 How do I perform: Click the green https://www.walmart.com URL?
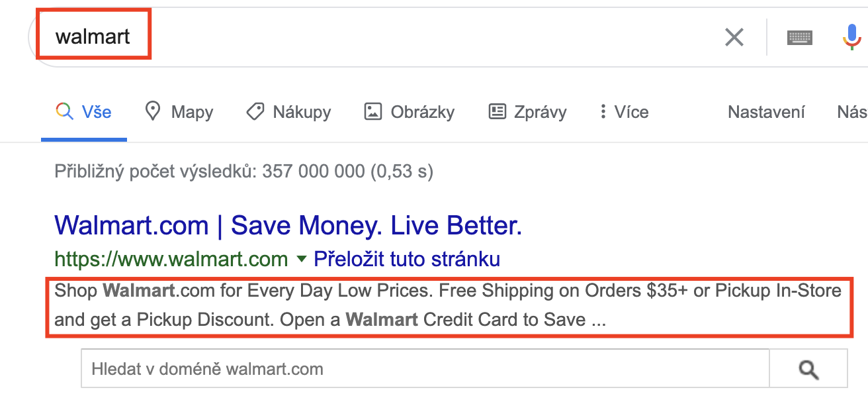point(171,259)
